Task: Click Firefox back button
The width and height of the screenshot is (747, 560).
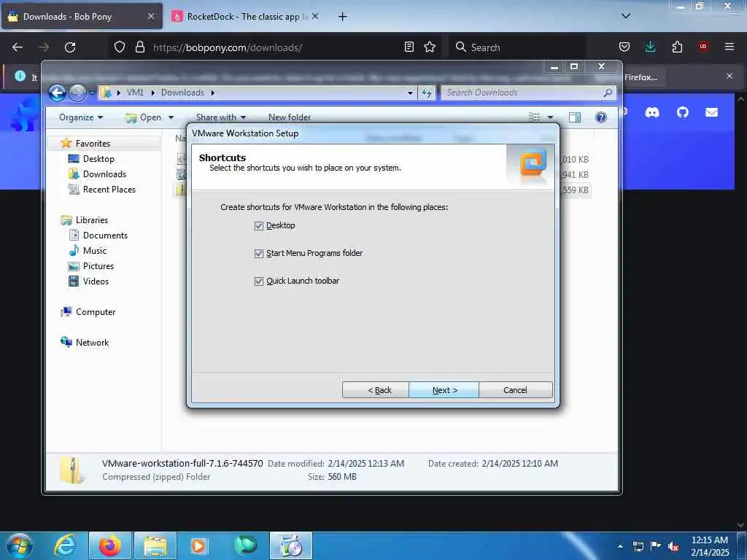Action: [18, 47]
